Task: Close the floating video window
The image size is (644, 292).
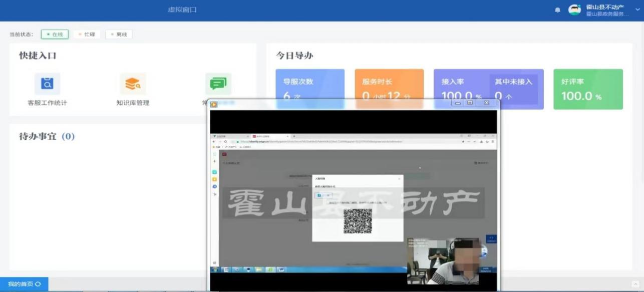Action: point(486,103)
